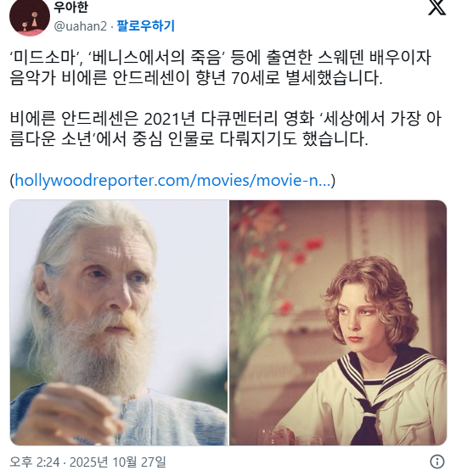Image resolution: width=456 pixels, height=476 pixels.
Task: Click the first paragraph about 미드소마
Action: (x=221, y=68)
